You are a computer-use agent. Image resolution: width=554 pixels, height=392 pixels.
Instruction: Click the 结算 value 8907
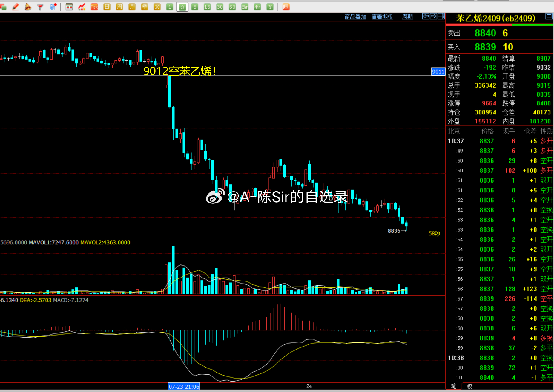[x=544, y=59]
